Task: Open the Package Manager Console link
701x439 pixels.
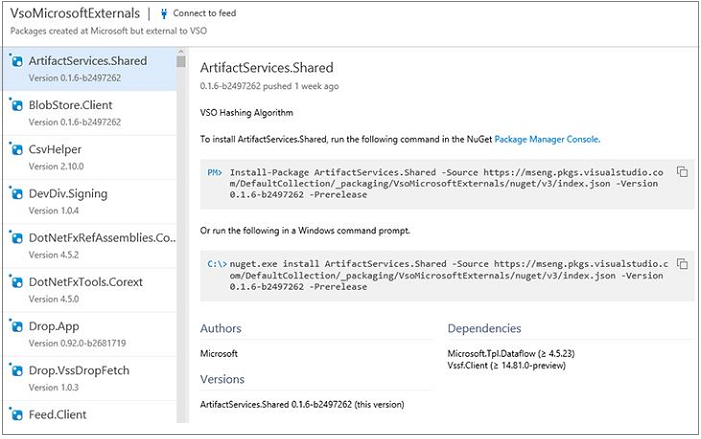Action: 547,139
